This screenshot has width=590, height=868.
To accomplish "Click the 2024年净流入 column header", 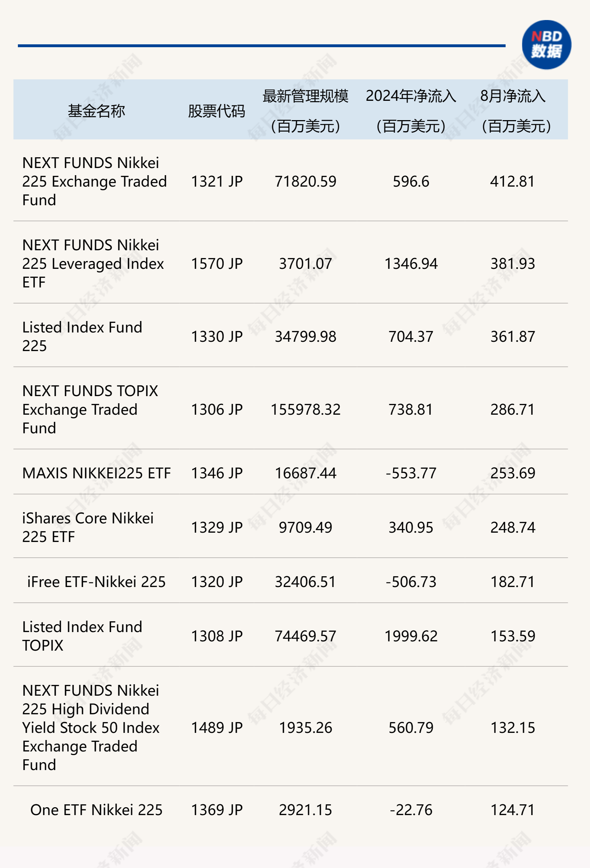I will [x=410, y=97].
